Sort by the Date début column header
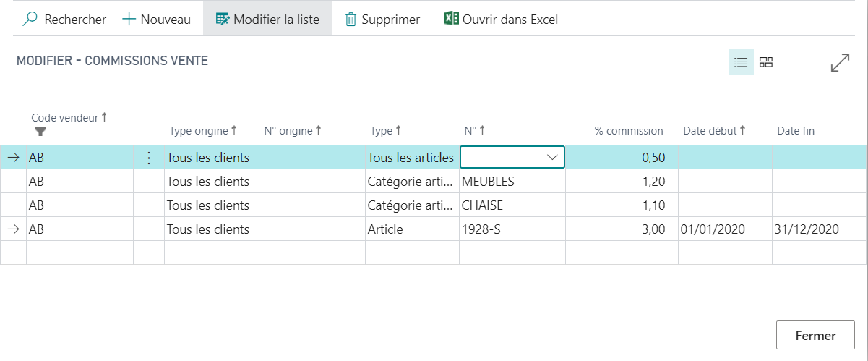This screenshot has width=868, height=361. (714, 131)
